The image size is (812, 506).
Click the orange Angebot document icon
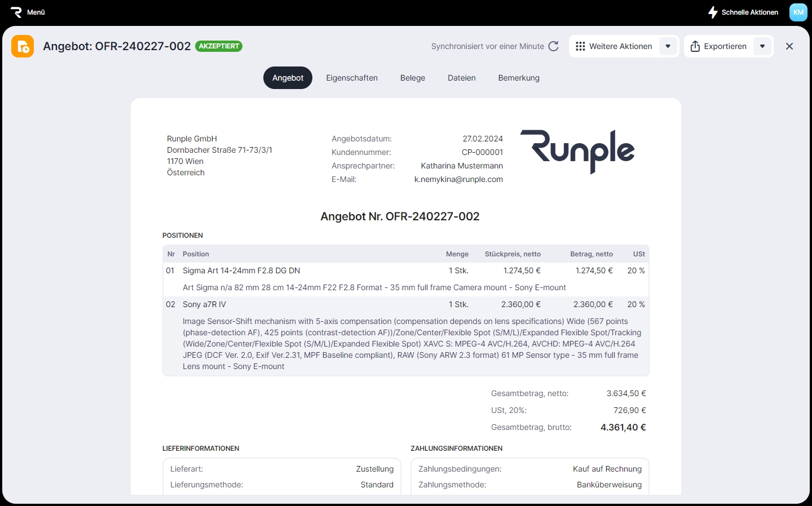[x=23, y=46]
